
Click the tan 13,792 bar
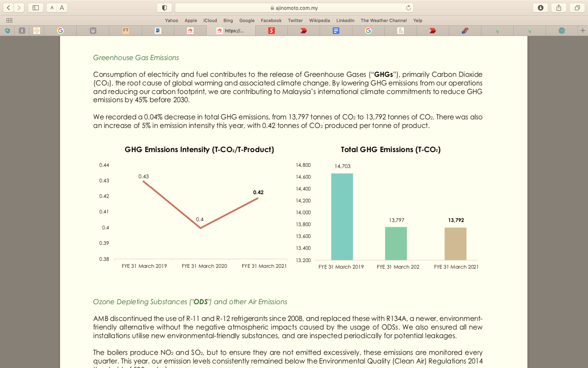click(x=455, y=244)
